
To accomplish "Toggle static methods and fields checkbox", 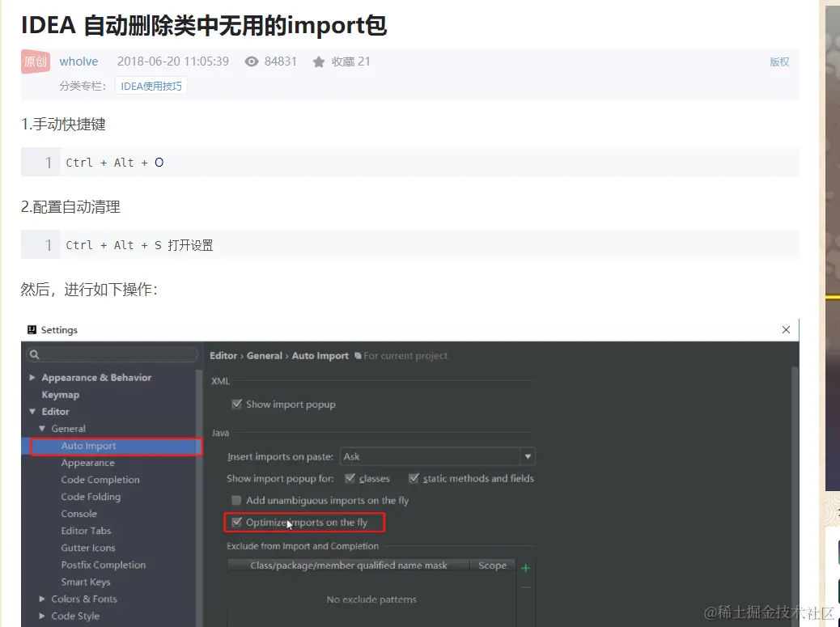I will 414,479.
